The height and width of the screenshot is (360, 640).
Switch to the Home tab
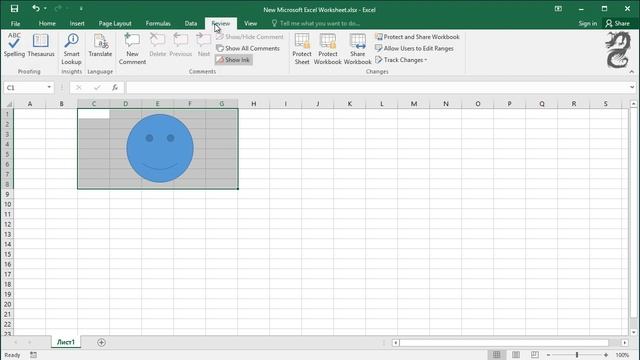(x=47, y=23)
